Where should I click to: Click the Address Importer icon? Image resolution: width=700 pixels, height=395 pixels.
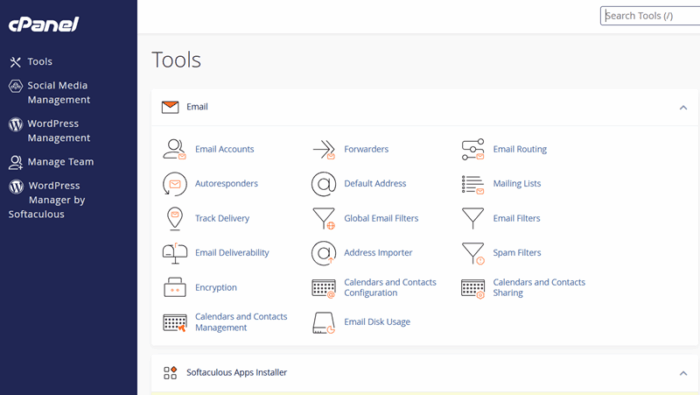click(324, 253)
